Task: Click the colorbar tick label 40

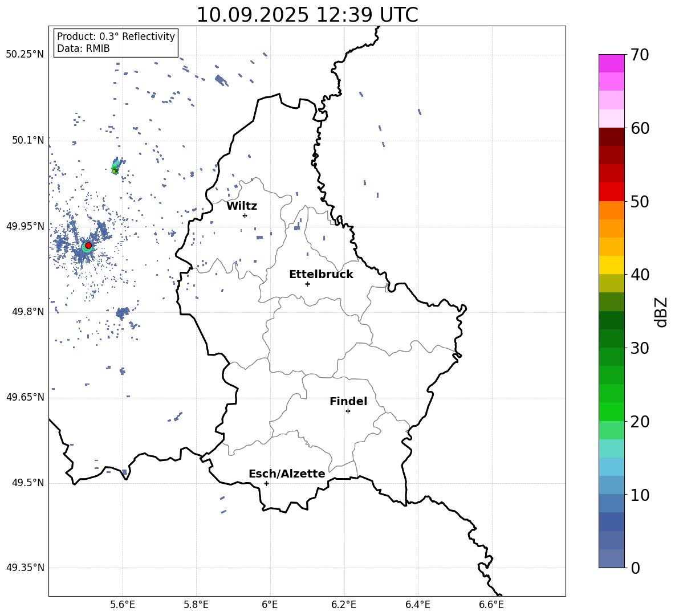Action: (640, 275)
